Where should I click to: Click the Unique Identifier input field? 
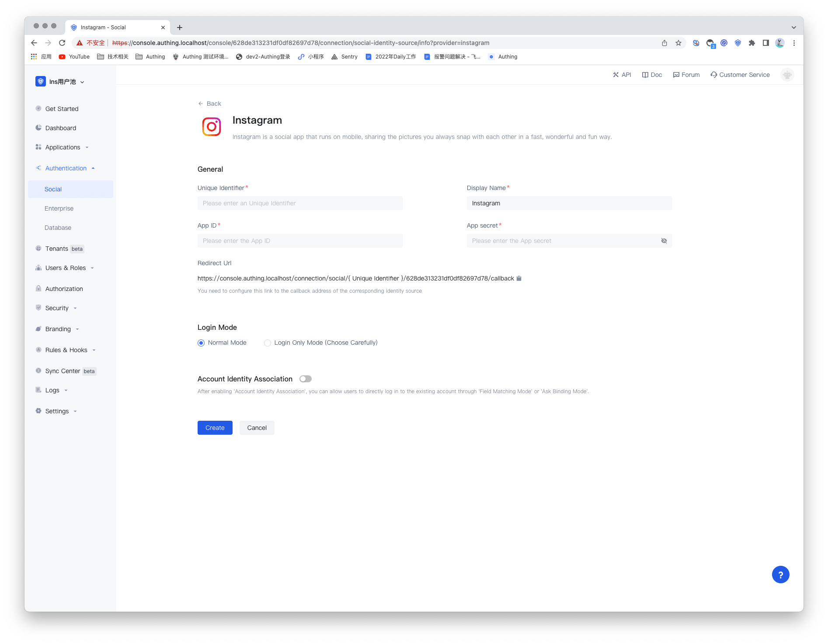click(x=300, y=203)
